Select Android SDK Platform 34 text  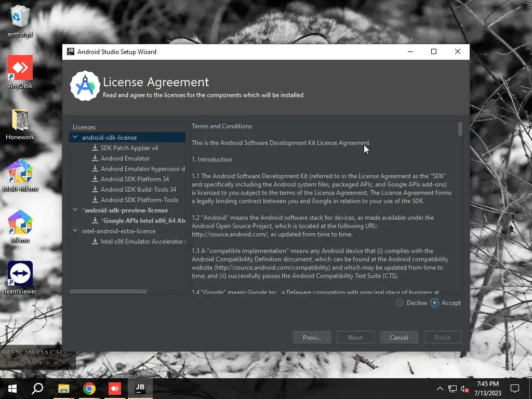(135, 179)
